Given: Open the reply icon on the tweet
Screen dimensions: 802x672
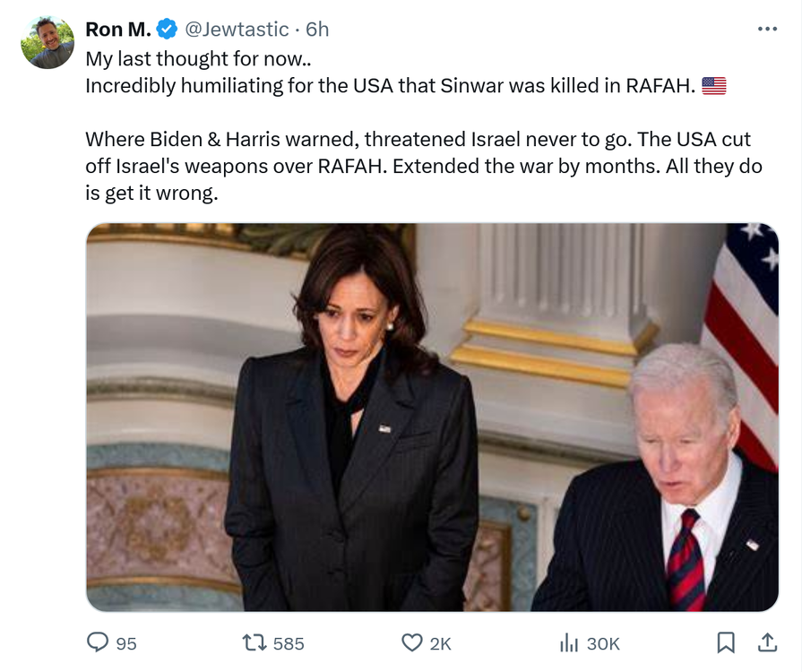Looking at the screenshot, I should point(97,642).
